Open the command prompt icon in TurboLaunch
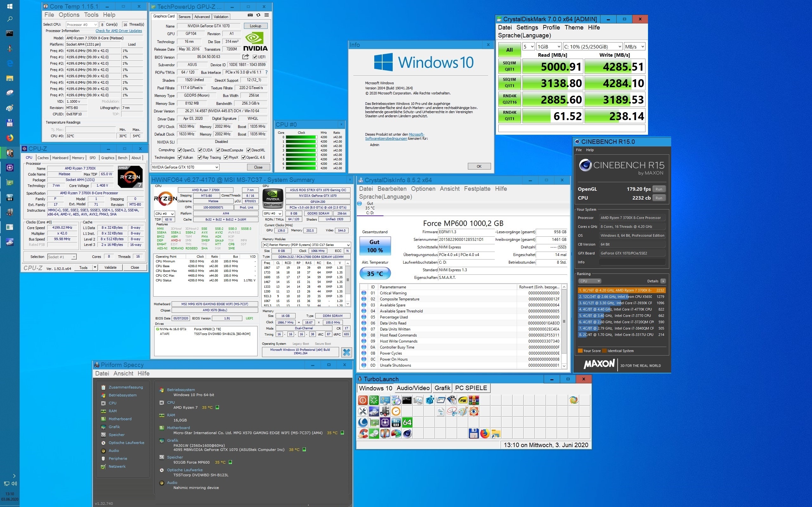Screen dimensions: 812x507 pos(407,400)
